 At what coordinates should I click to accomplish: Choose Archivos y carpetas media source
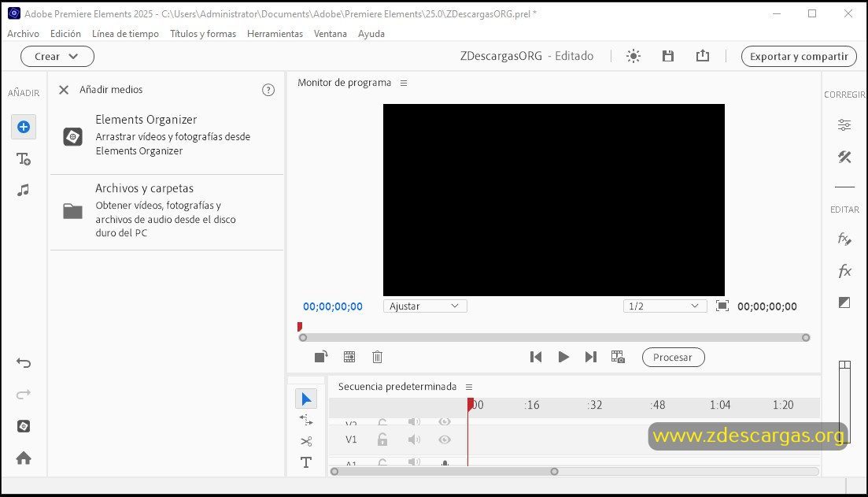pyautogui.click(x=166, y=210)
